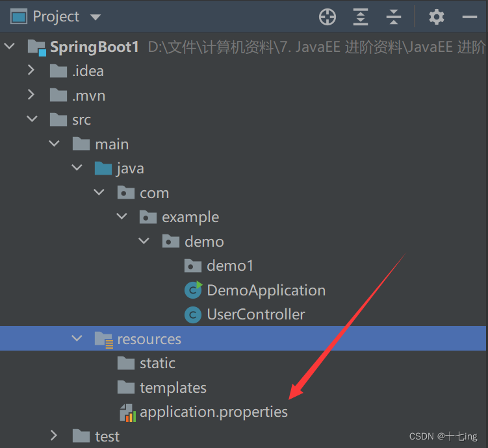Screen dimensions: 488x448
Task: Click the UserController class icon
Action: [193, 315]
